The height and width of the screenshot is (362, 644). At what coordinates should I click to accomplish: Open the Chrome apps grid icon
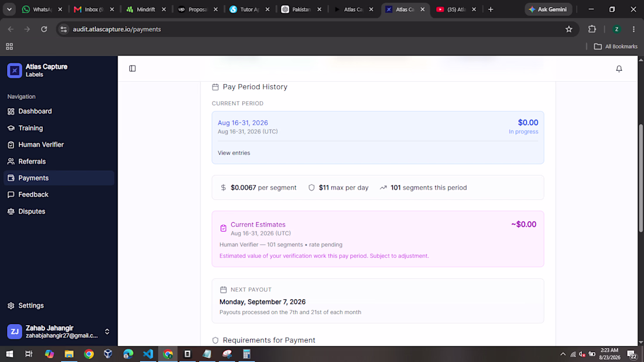coord(9,46)
